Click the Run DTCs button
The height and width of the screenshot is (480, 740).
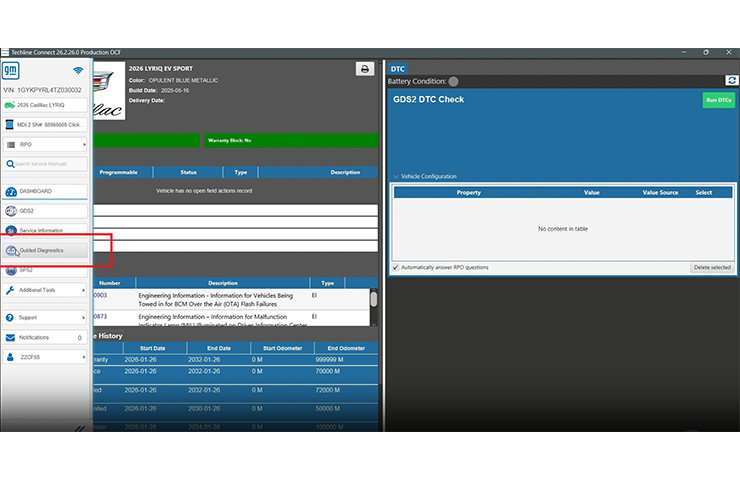tap(718, 100)
